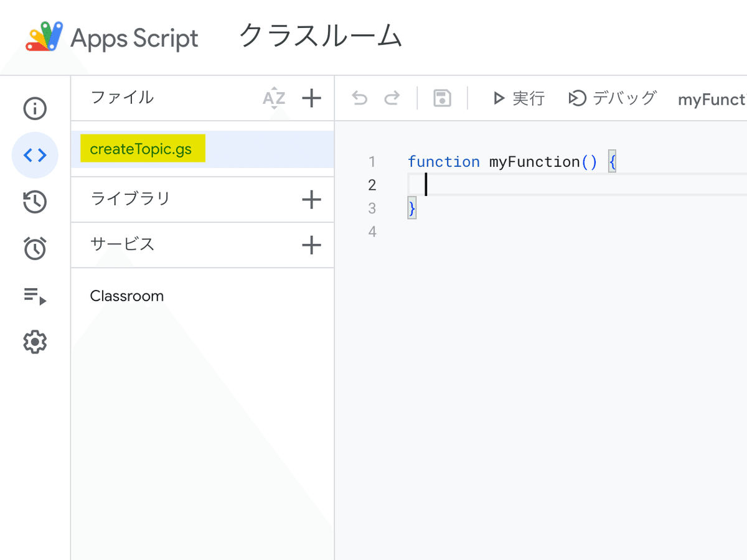Open the project history clock icon

35,202
